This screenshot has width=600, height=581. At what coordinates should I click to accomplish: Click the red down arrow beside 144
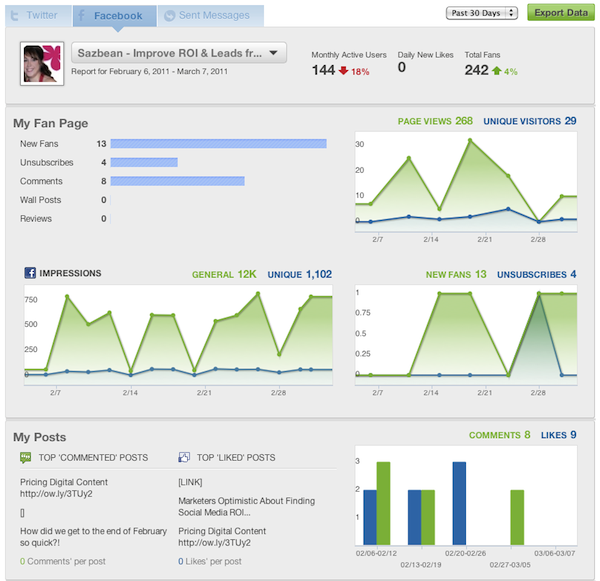346,71
